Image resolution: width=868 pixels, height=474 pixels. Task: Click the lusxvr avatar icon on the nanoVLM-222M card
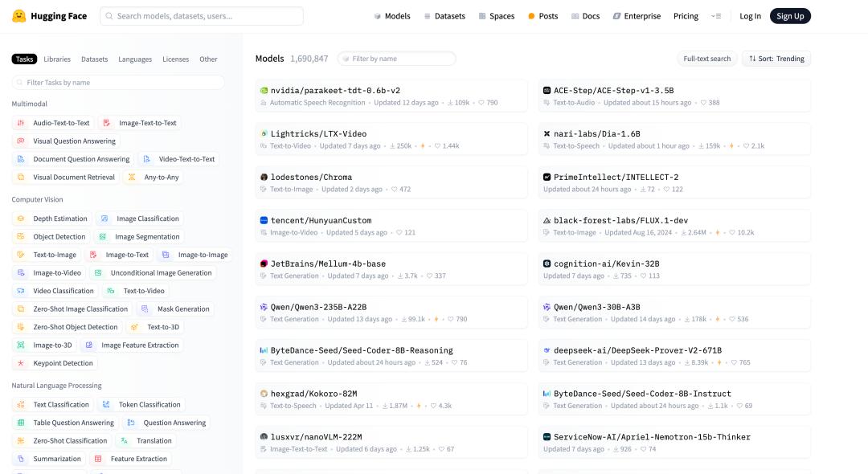(264, 436)
